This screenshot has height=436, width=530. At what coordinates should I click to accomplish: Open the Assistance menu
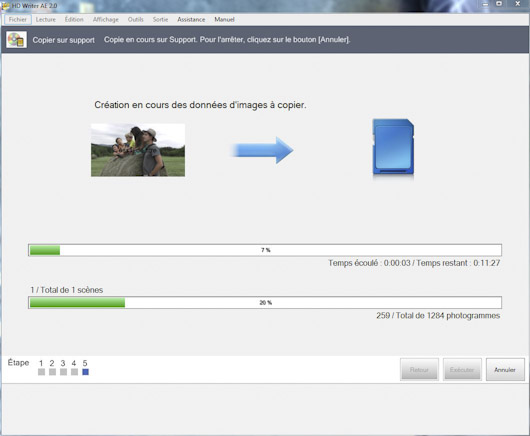click(191, 20)
